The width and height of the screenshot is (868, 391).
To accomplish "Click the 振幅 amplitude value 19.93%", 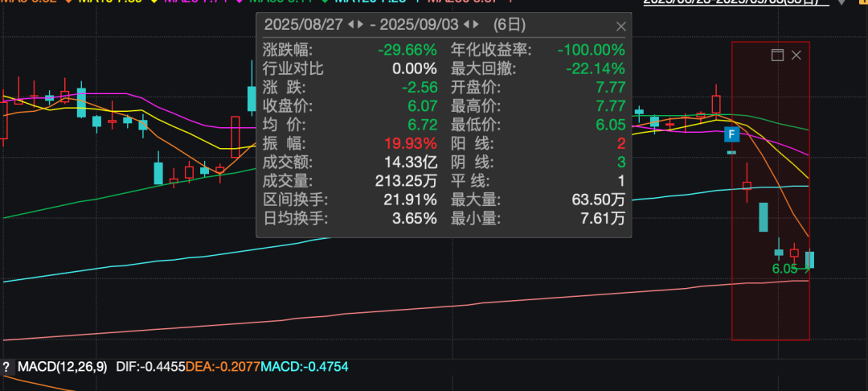I will coord(410,143).
